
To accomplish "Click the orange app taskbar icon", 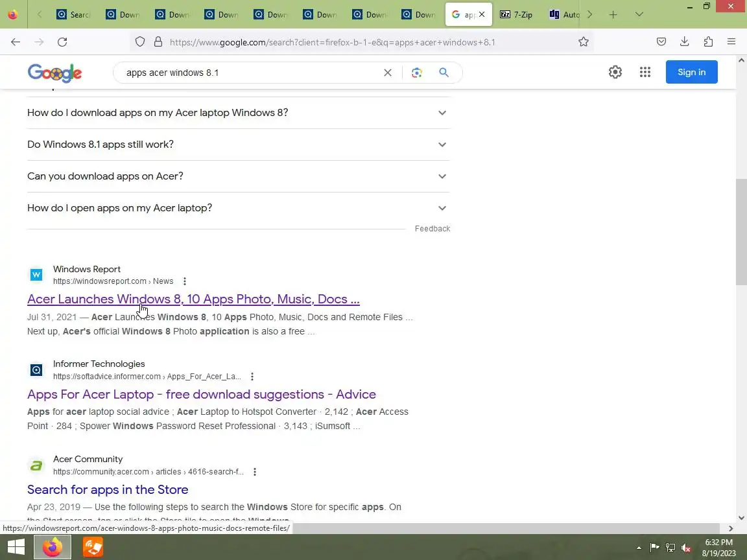I will 93,547.
